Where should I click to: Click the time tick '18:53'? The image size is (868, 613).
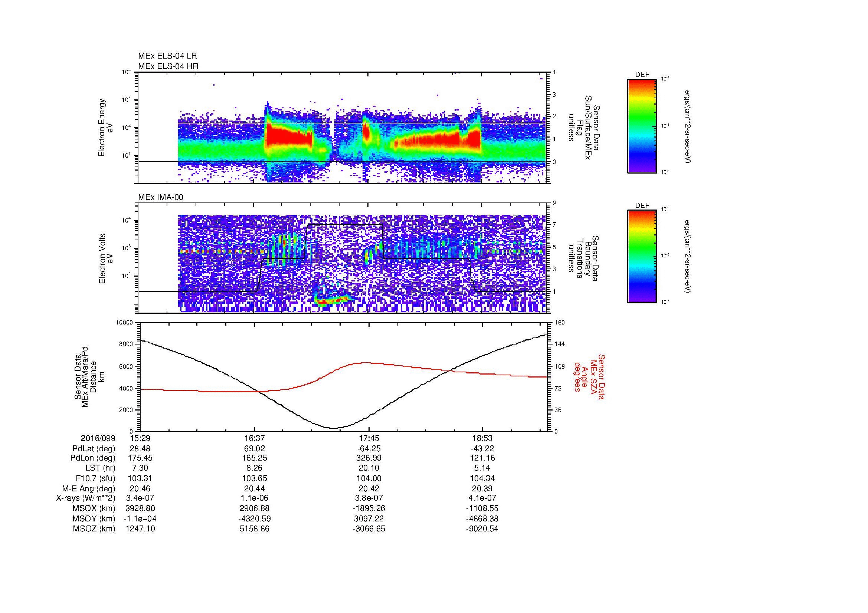point(482,438)
